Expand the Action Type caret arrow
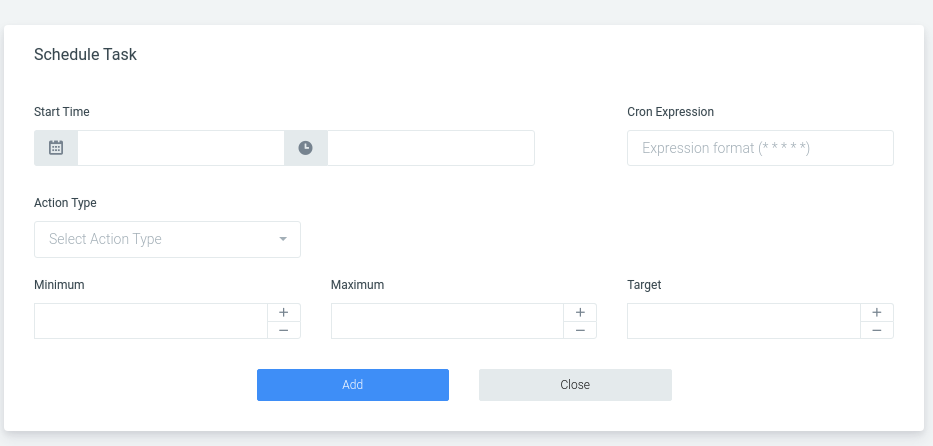This screenshot has height=446, width=933. tap(283, 239)
